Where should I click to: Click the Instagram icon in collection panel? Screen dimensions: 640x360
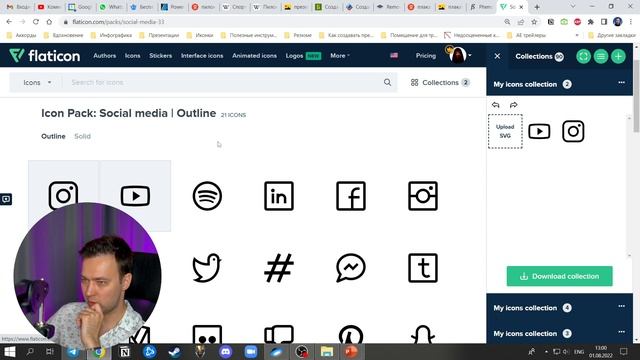click(573, 131)
